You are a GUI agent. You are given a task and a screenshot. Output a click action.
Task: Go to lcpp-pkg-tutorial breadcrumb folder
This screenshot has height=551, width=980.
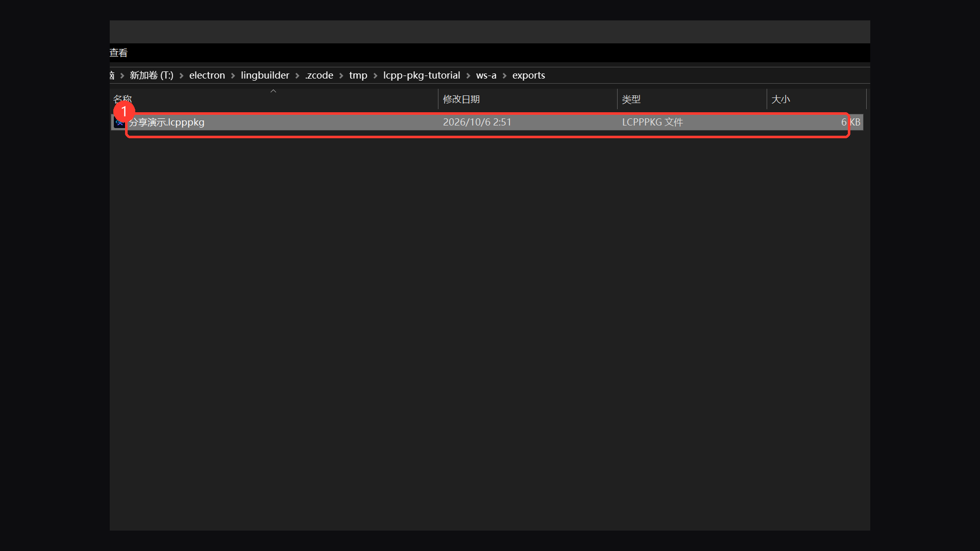point(422,76)
